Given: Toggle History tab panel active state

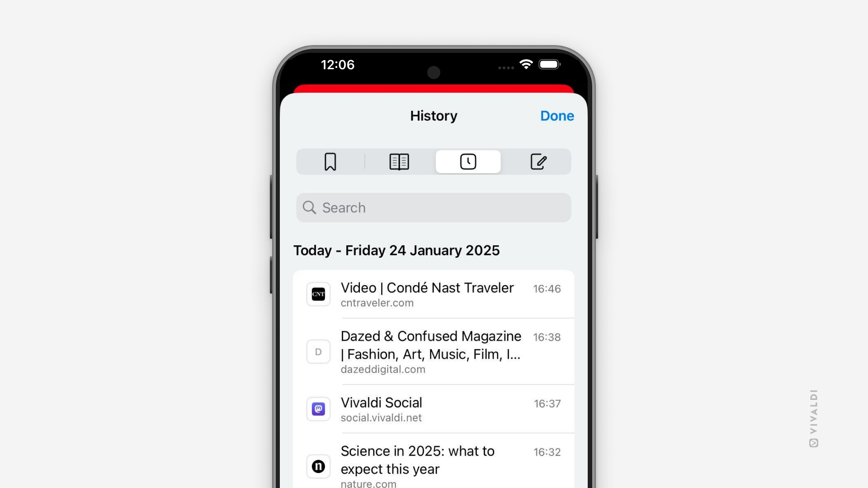Looking at the screenshot, I should coord(468,161).
